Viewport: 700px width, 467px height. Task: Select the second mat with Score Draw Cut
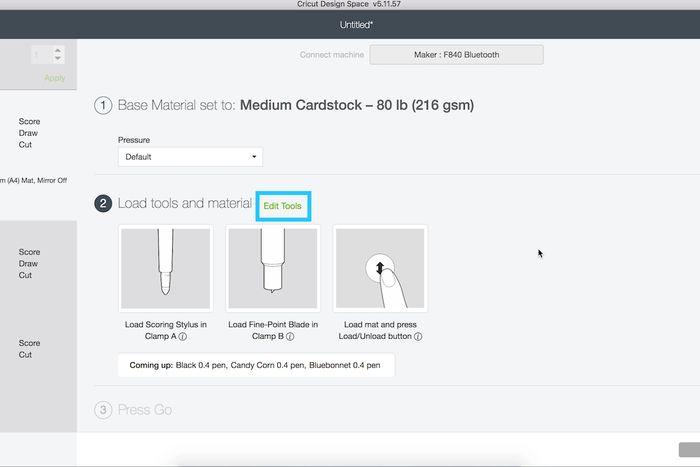[x=37, y=263]
